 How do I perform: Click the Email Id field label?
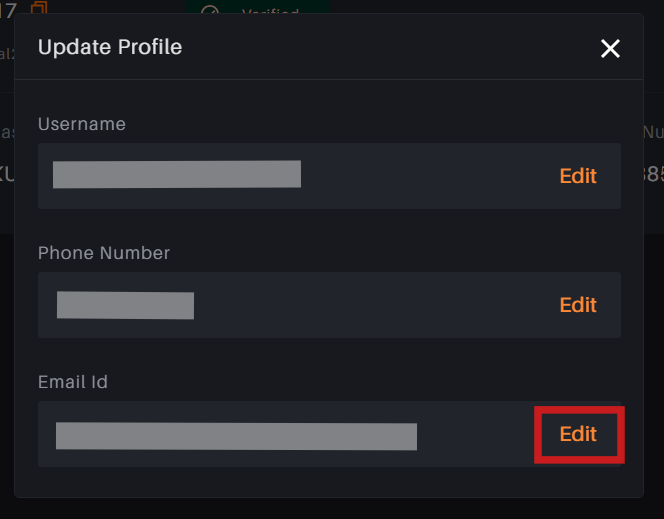[x=73, y=382]
